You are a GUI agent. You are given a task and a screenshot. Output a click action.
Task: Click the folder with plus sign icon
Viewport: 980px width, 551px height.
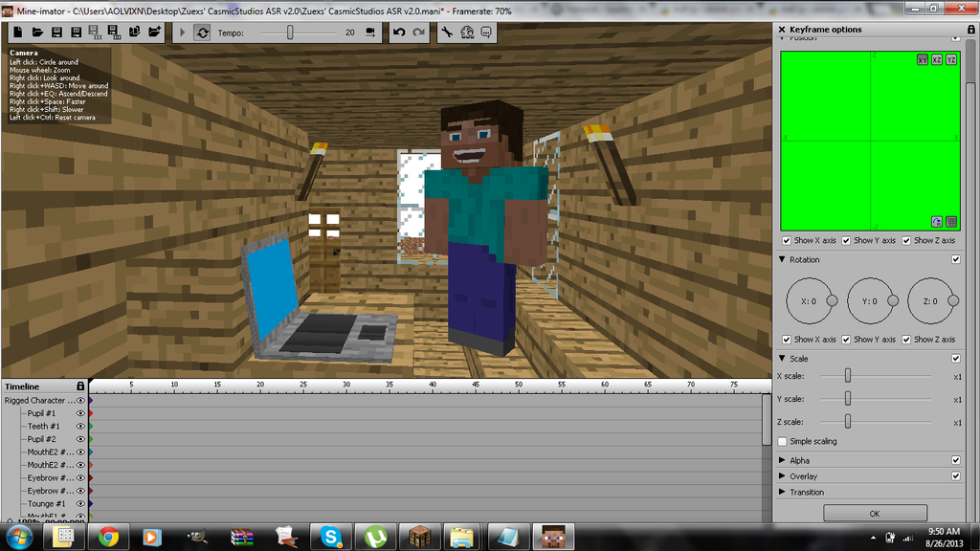pyautogui.click(x=154, y=33)
